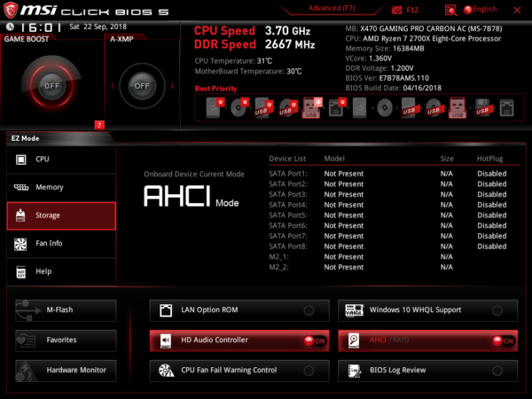Open BIOS Log Review
532x399 pixels.
pos(427,371)
